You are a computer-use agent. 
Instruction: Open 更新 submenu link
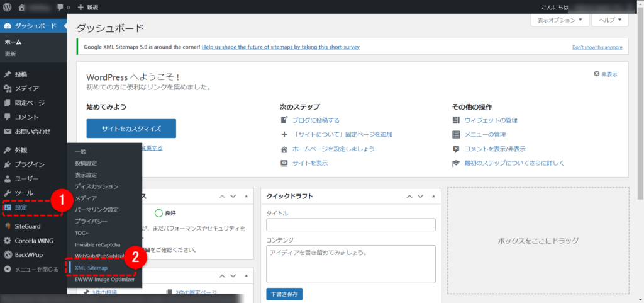tap(10, 54)
